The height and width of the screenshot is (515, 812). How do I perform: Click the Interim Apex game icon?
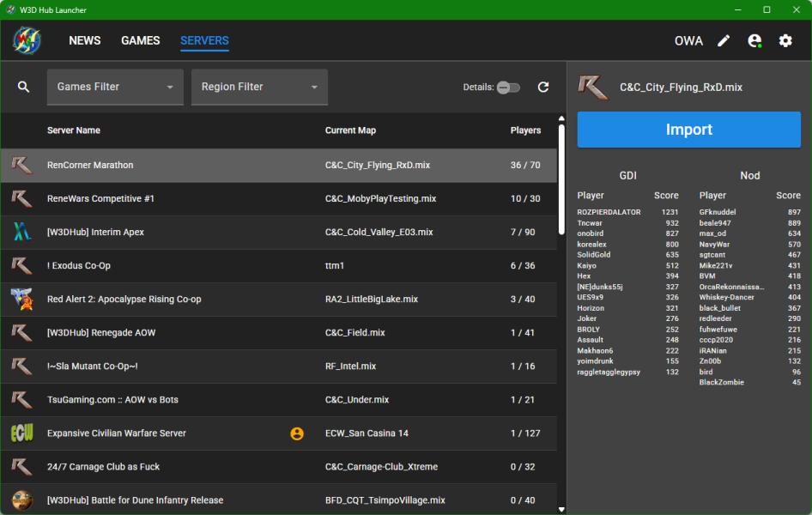pos(21,232)
